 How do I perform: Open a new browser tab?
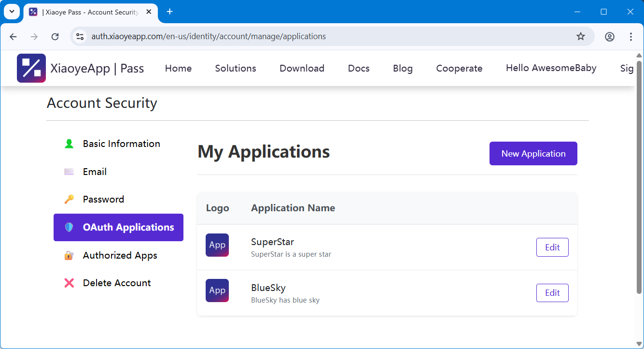coord(169,12)
